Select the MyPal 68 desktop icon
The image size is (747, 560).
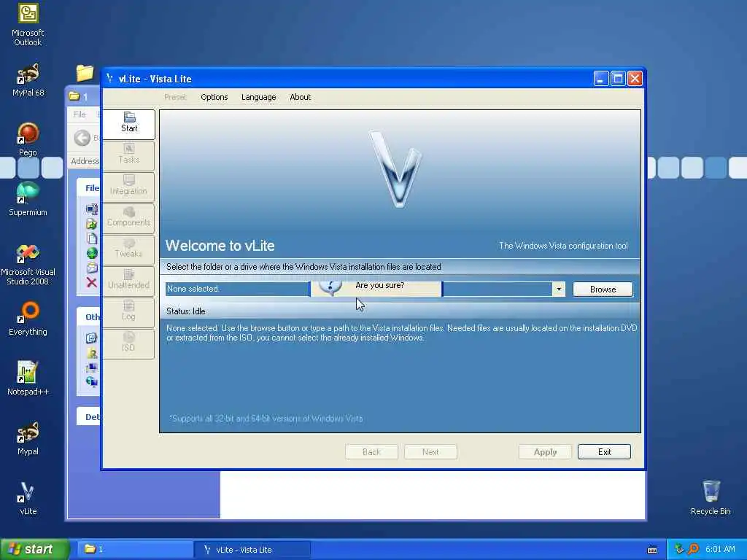pos(28,80)
